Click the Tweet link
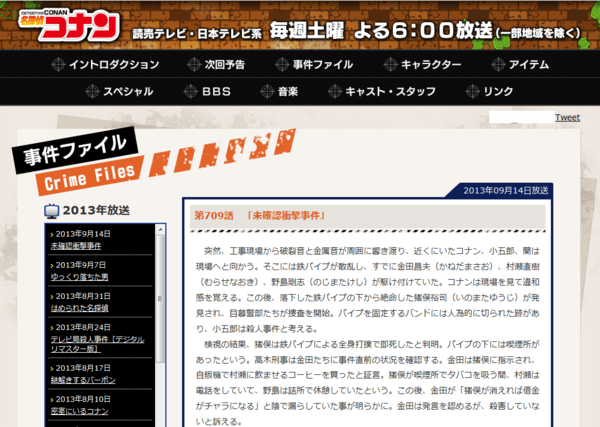The height and width of the screenshot is (427, 600). pos(567,117)
